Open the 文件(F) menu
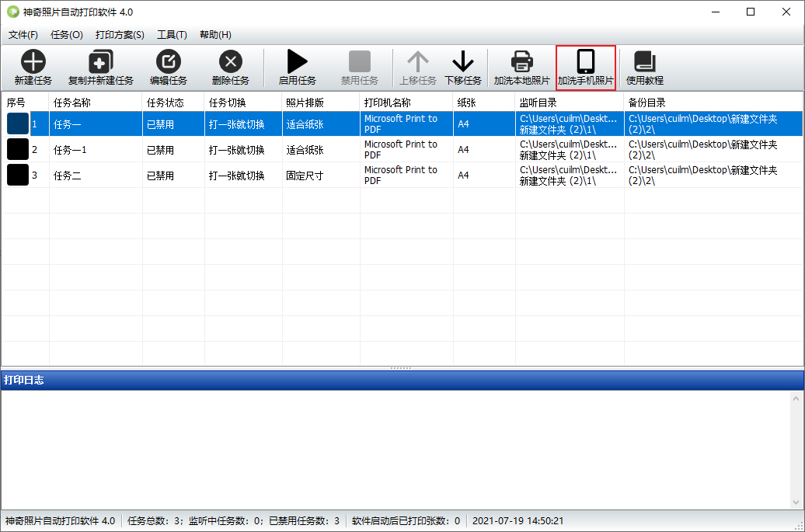This screenshot has width=805, height=532. 23,35
